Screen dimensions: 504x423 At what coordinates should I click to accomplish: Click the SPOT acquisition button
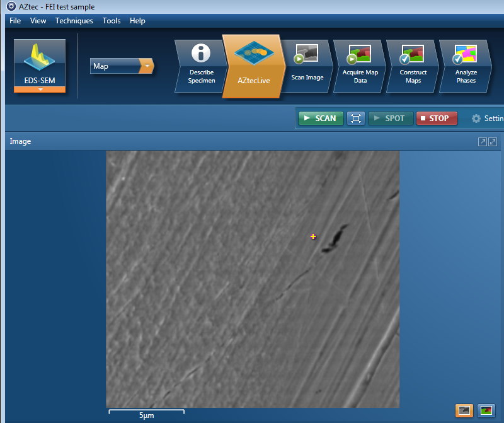[x=391, y=119]
